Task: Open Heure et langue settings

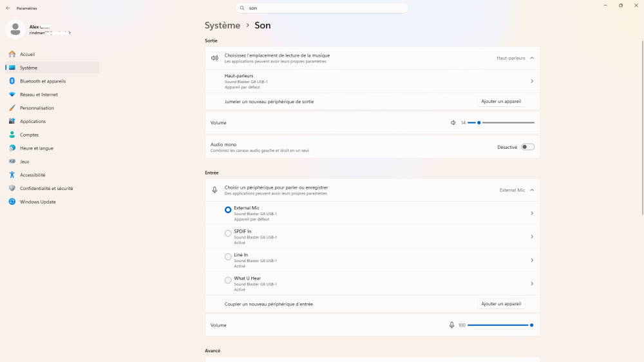Action: pos(52,148)
